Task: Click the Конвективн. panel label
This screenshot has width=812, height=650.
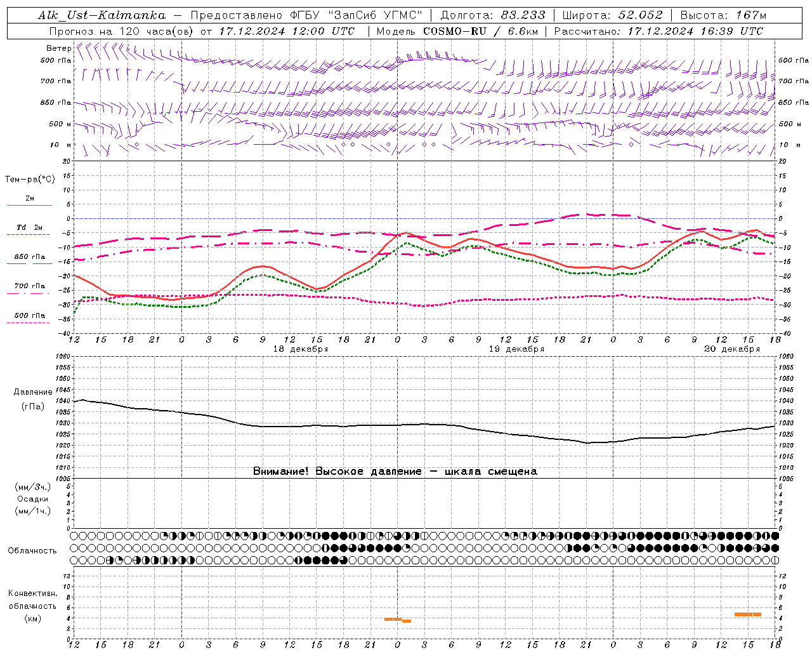Action: click(x=32, y=594)
